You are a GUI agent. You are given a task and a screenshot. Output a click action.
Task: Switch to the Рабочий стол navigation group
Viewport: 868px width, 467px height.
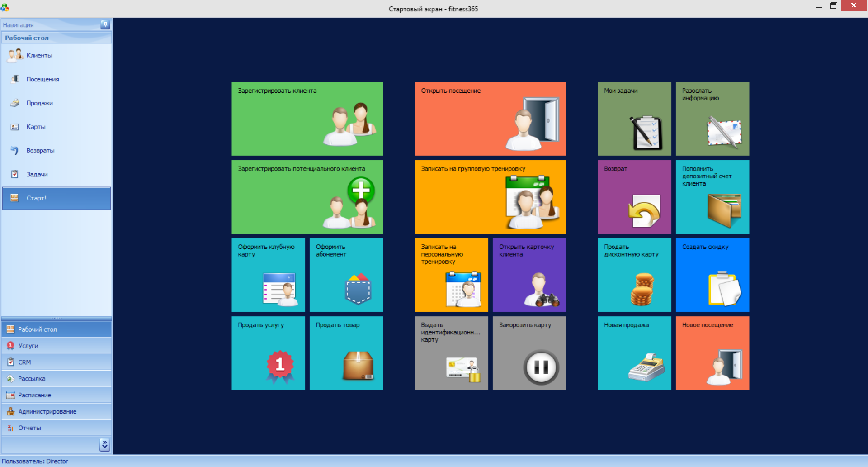coord(57,329)
